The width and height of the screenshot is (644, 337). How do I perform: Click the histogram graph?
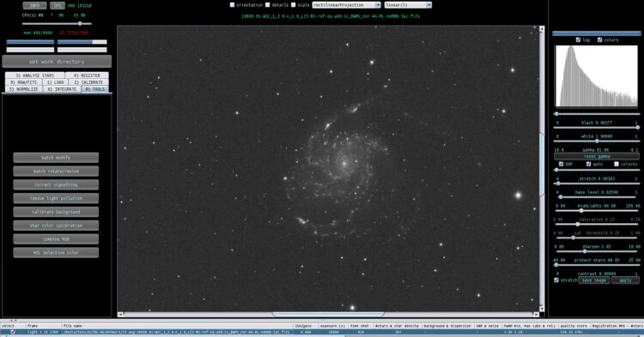[x=597, y=76]
